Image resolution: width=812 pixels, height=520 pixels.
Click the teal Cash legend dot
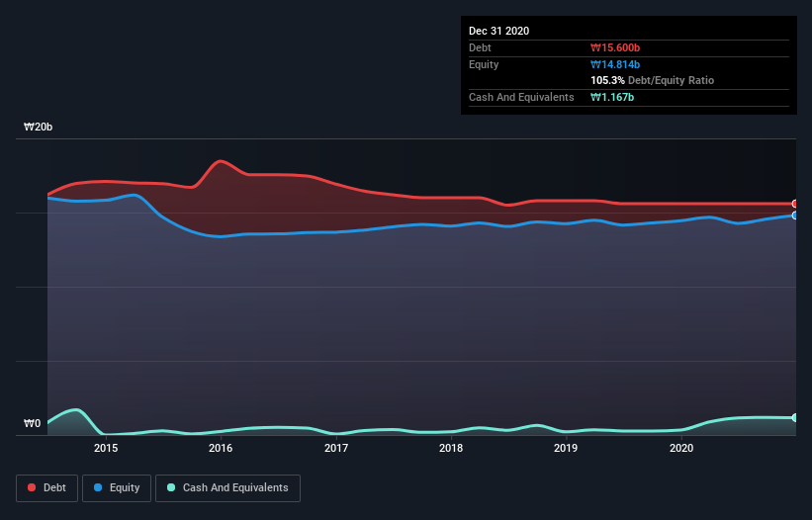click(x=171, y=487)
